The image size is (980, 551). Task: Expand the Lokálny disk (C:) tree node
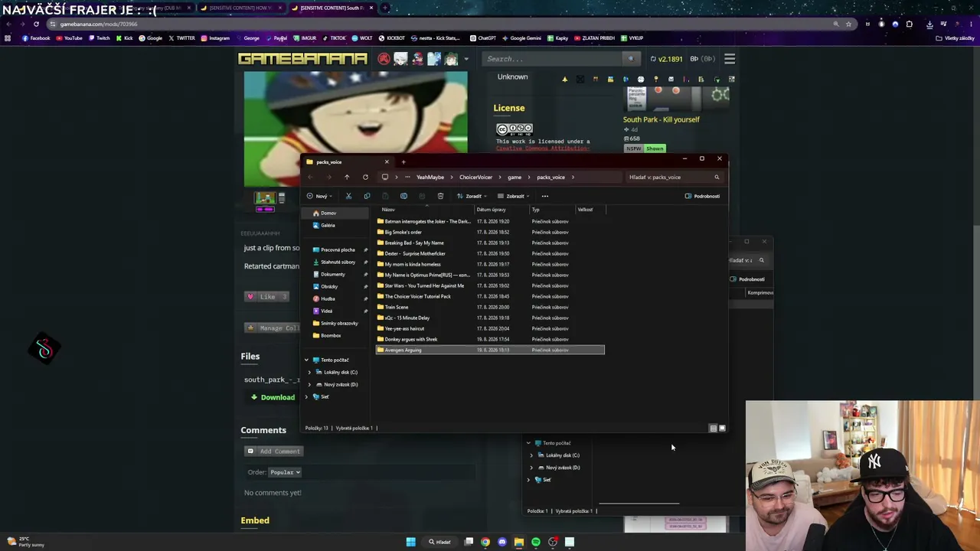pyautogui.click(x=310, y=372)
